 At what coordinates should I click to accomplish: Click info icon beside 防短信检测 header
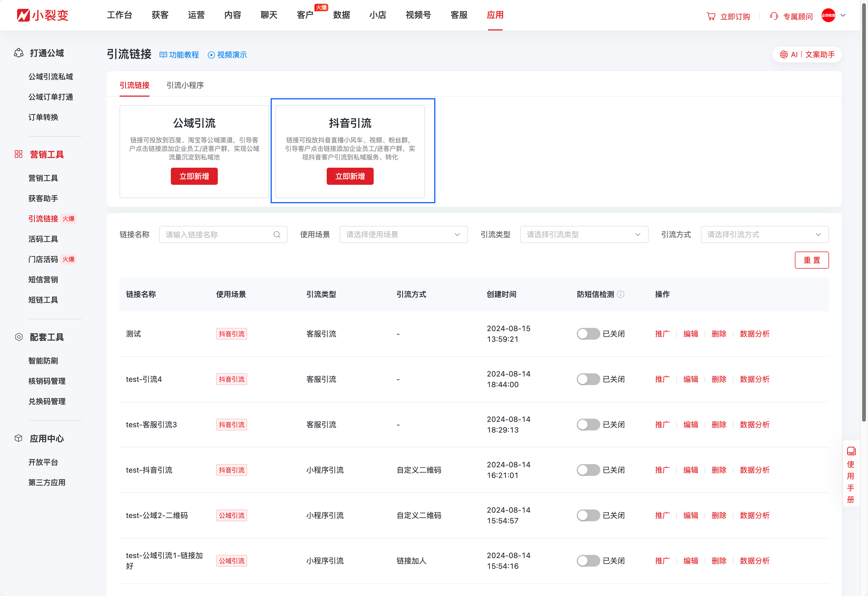pyautogui.click(x=621, y=295)
